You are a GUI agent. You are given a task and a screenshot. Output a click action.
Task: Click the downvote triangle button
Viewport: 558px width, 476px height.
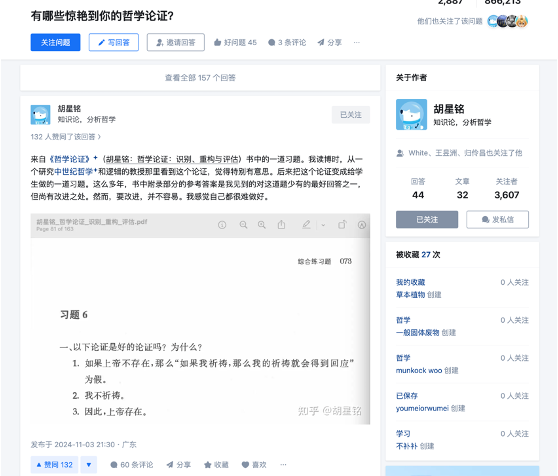89,465
